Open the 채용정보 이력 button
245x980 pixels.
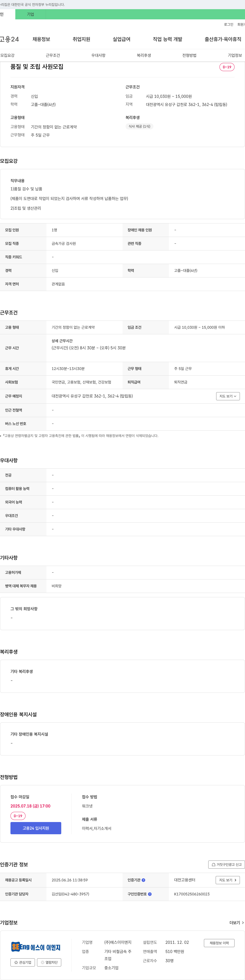coord(219,943)
